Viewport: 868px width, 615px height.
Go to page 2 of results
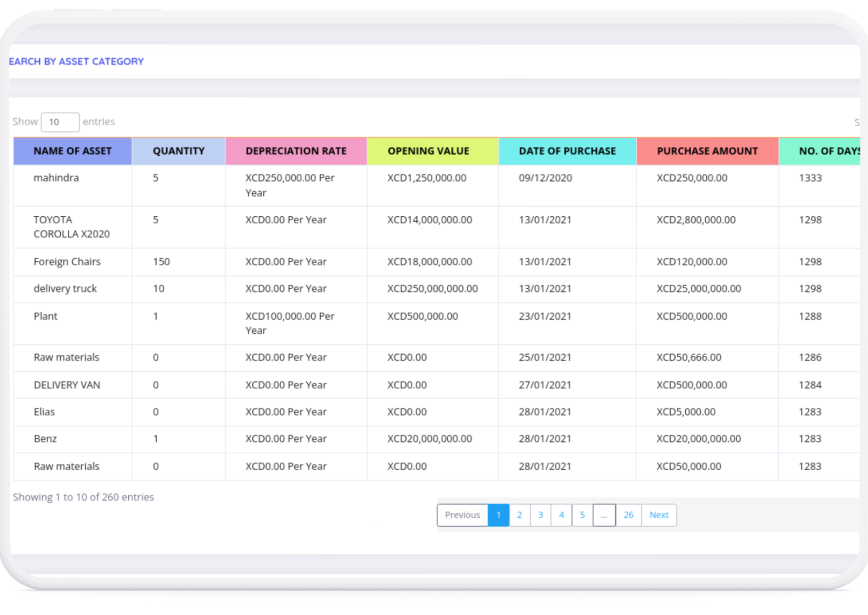520,515
